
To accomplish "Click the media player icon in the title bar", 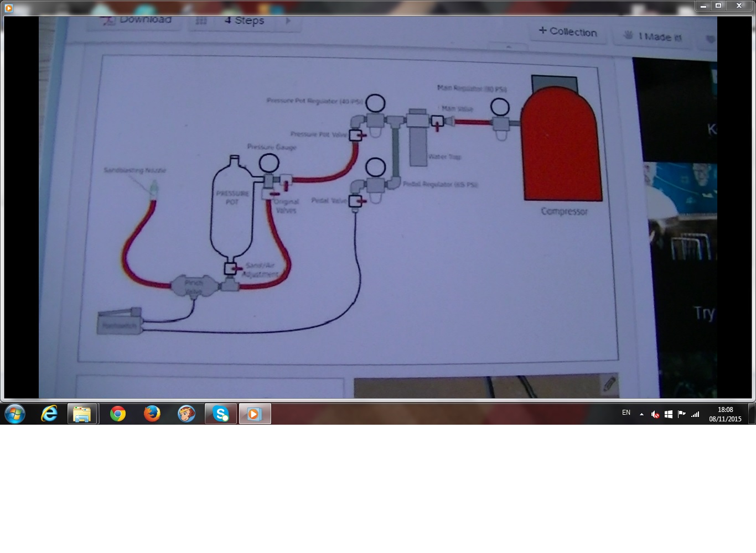I will (8, 8).
